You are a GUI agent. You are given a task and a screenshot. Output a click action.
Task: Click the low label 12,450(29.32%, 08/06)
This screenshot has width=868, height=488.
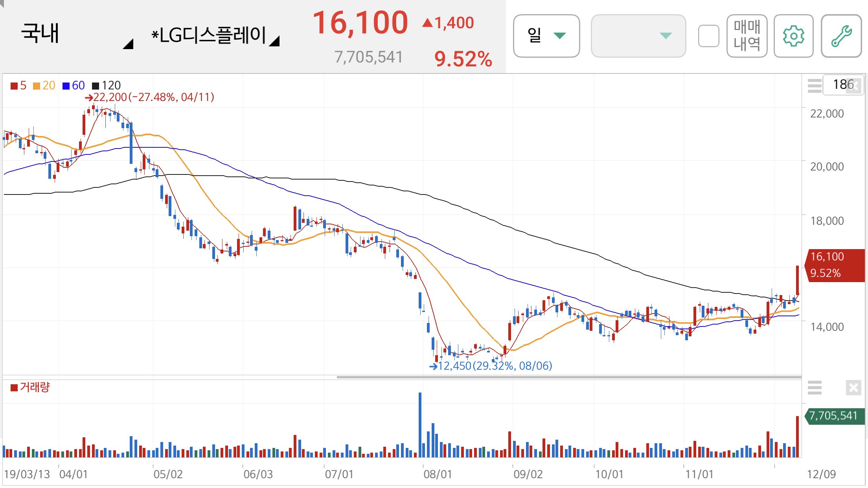tap(491, 366)
